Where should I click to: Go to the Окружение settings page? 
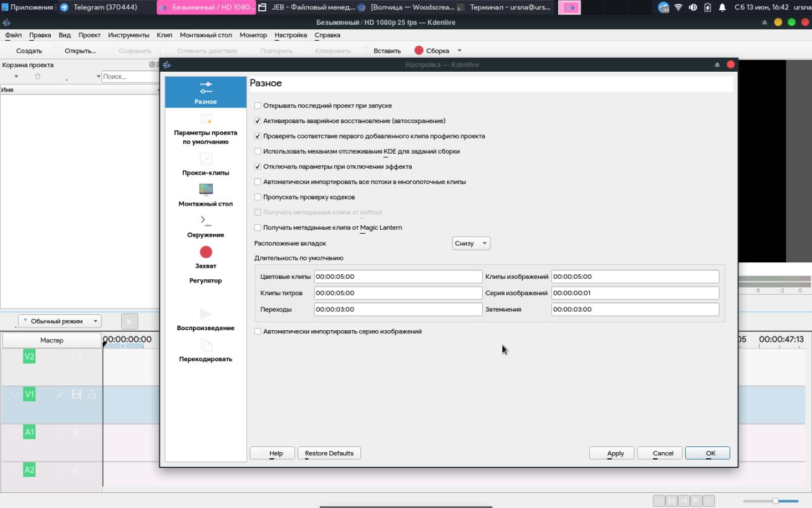tap(206, 226)
